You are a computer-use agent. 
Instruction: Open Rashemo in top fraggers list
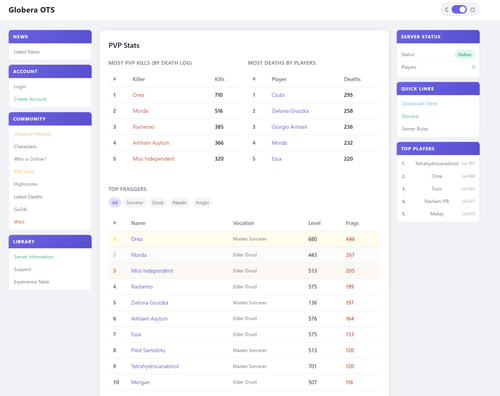point(142,287)
